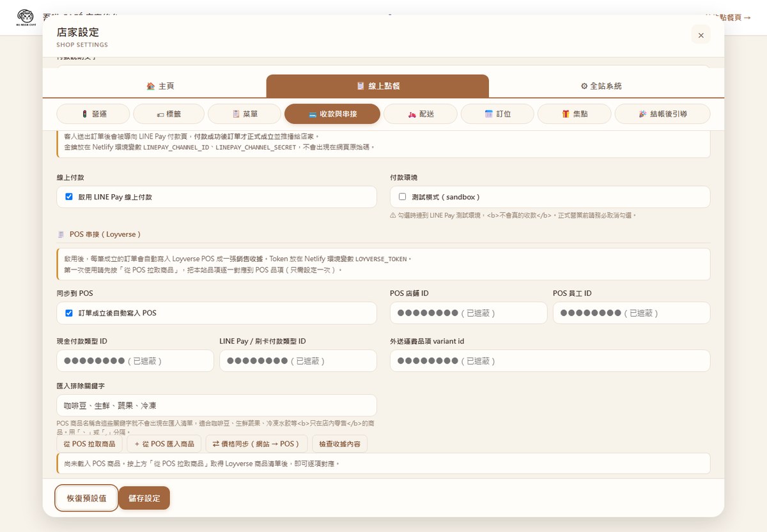Open the 菜單 sub-tab
The height and width of the screenshot is (532, 767).
click(245, 114)
